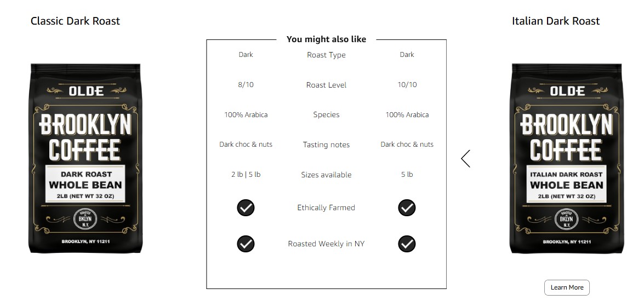Select the 8/10 roast level value

pos(246,84)
